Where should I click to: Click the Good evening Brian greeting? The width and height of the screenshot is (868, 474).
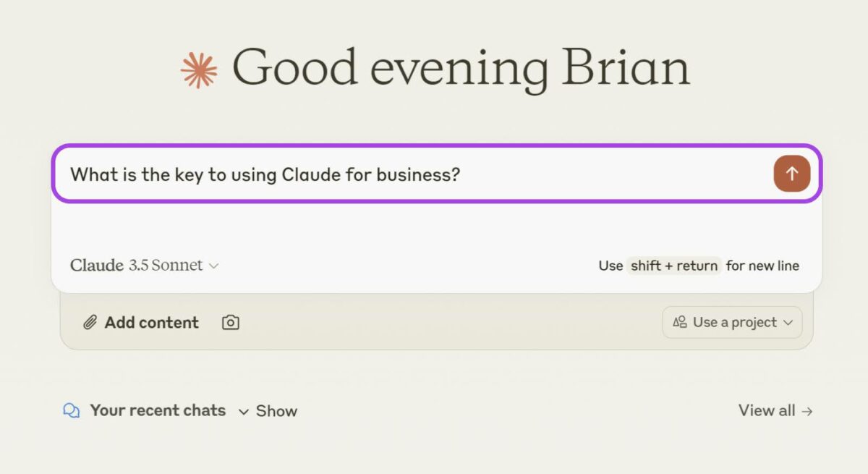(x=461, y=67)
